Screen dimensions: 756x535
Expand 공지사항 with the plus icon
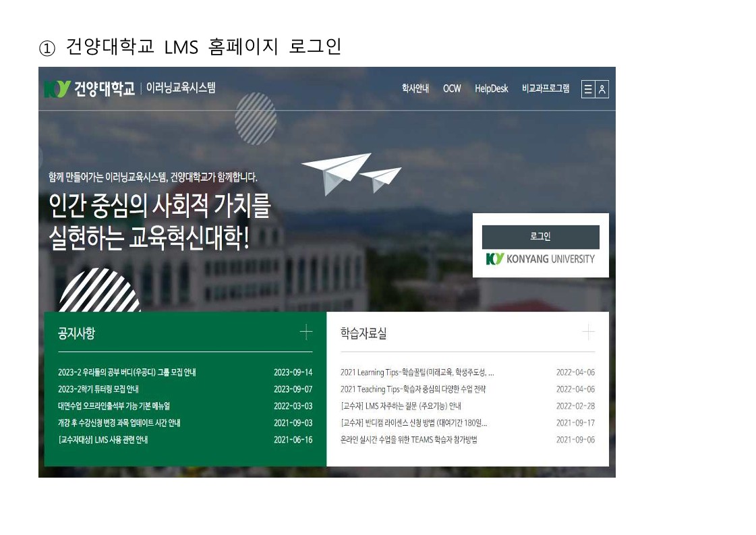(306, 332)
